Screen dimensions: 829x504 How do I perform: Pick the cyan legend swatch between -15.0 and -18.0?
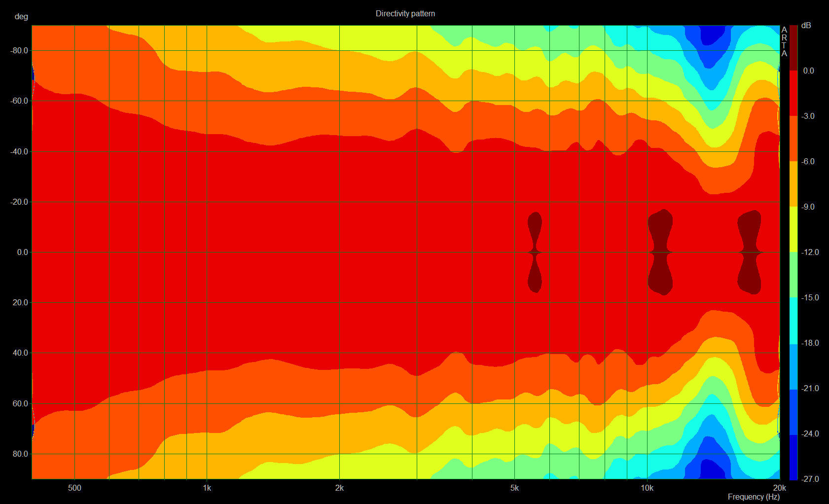point(793,320)
